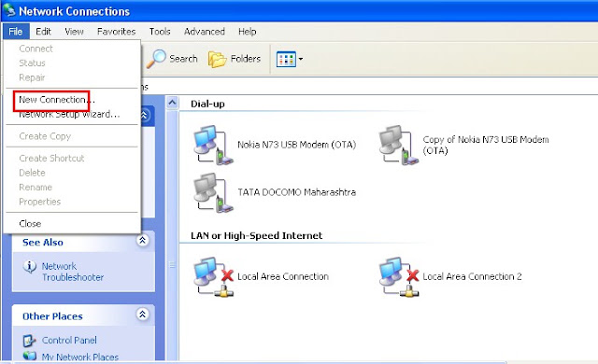
Task: Open the Help menu
Action: [247, 31]
